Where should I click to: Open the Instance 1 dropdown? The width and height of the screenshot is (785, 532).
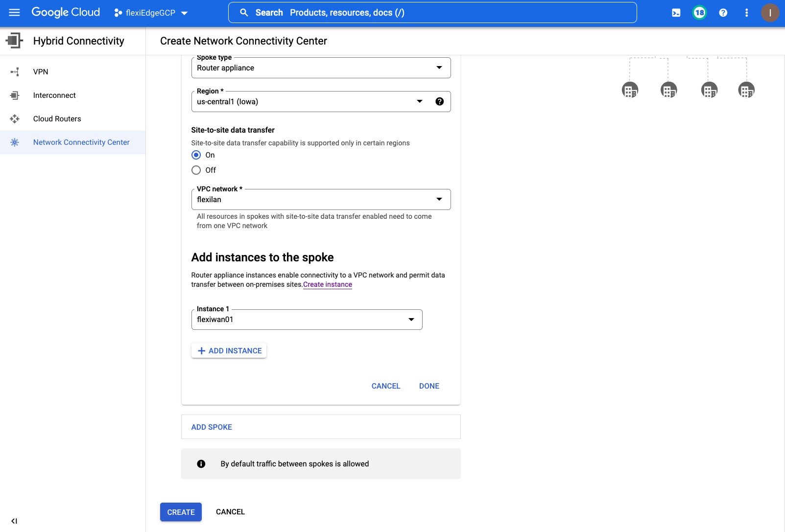coord(307,320)
